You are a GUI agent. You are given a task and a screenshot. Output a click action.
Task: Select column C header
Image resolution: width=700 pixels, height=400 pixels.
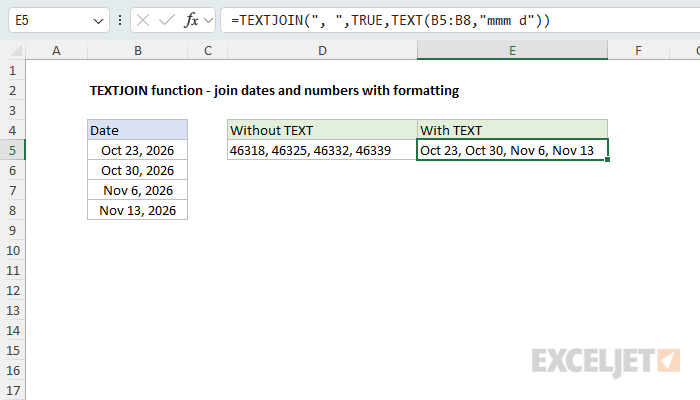click(x=208, y=51)
